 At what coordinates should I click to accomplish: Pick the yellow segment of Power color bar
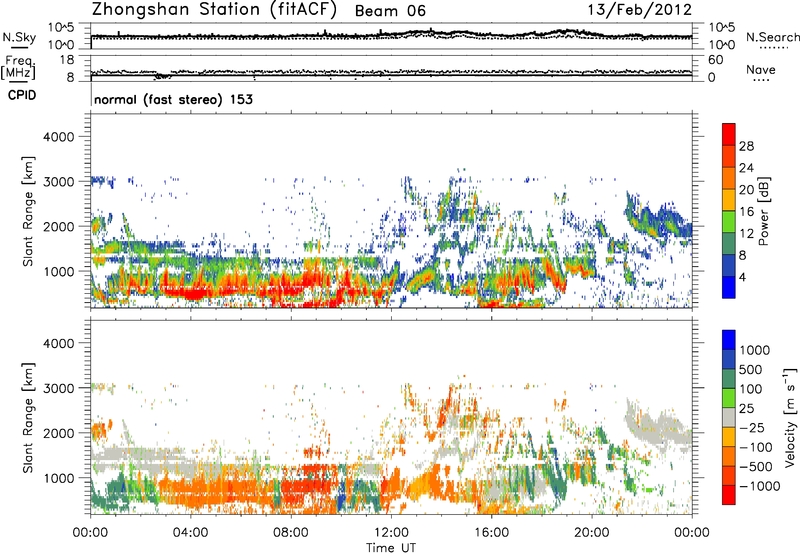click(729, 200)
